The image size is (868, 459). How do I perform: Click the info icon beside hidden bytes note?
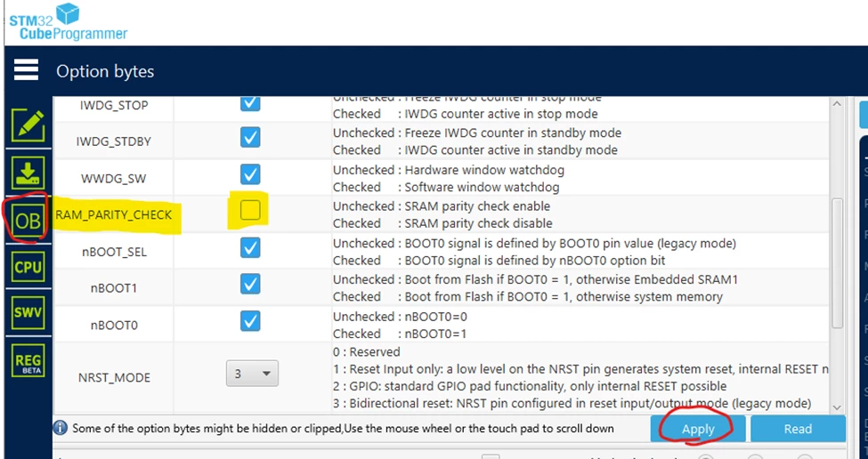coord(61,428)
